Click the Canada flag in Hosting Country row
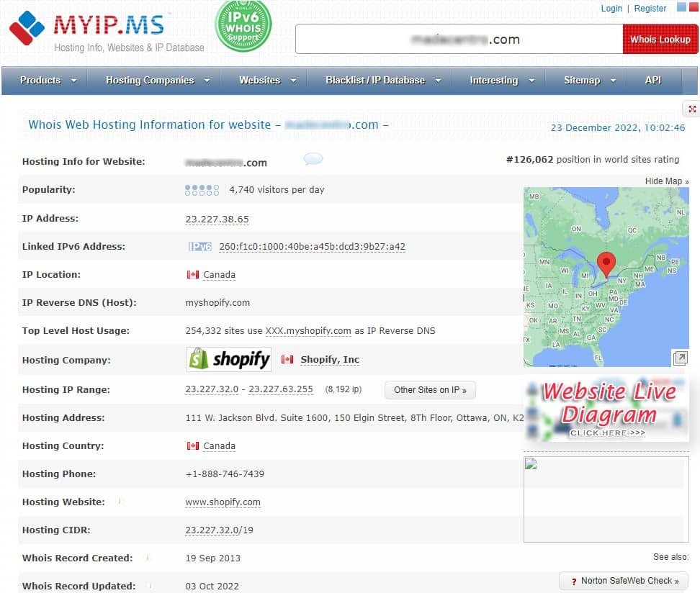700x593 pixels. point(193,445)
